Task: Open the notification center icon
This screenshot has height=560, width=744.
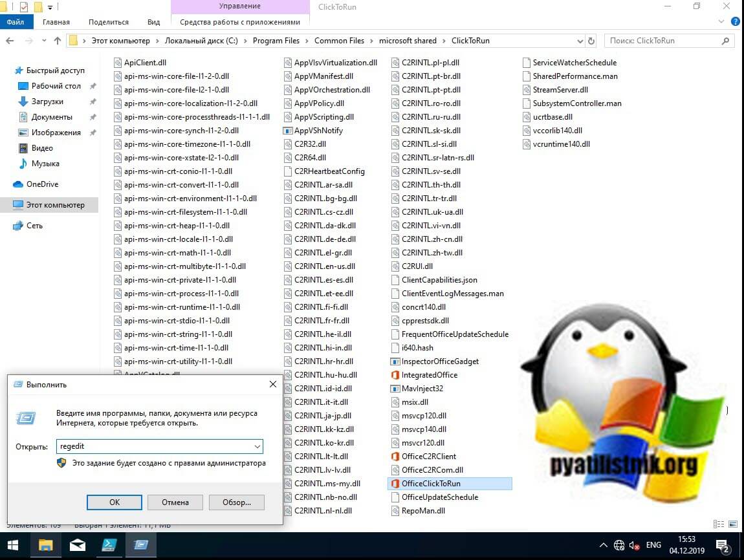Action: point(723,546)
